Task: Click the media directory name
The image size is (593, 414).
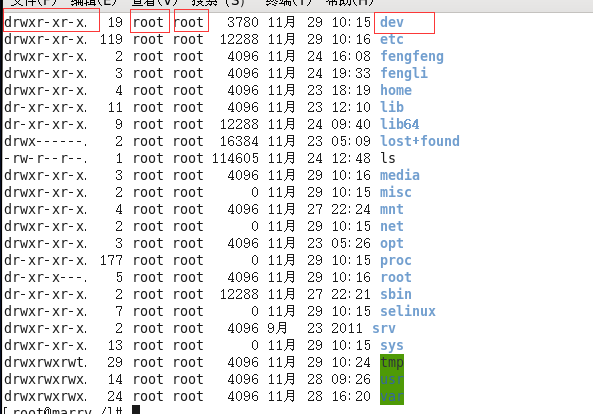Action: [x=400, y=175]
